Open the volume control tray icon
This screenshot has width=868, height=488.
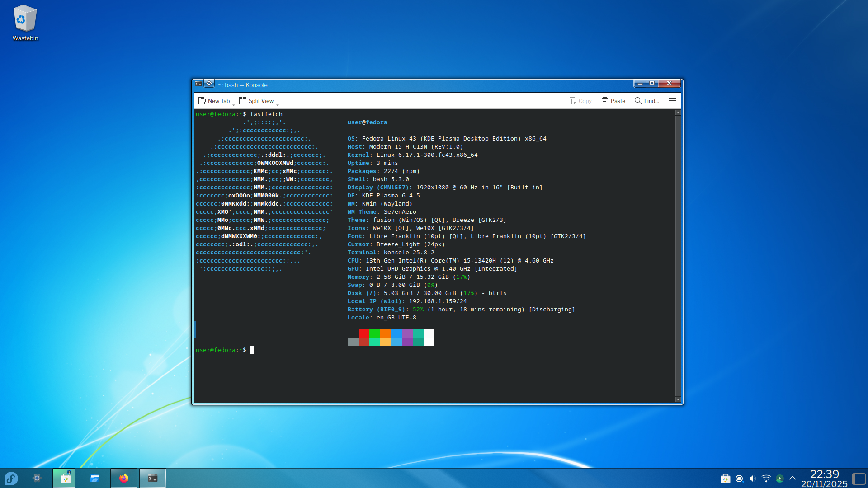[753, 479]
